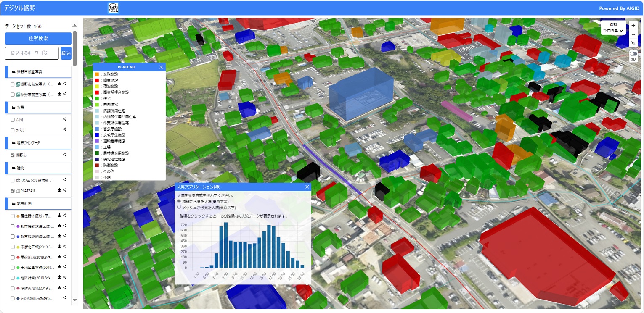Toggle the 3D view switch
644x313 pixels.
tap(633, 54)
